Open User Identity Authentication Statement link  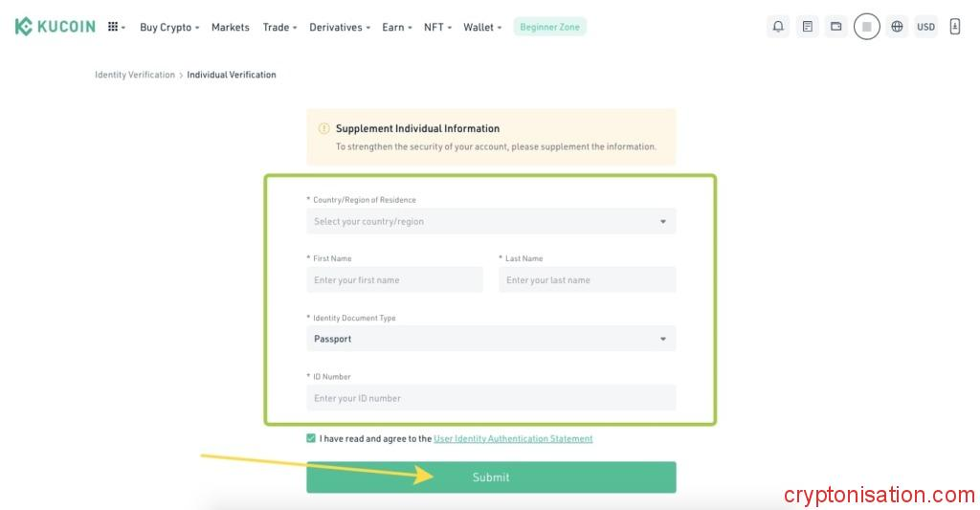pyautogui.click(x=513, y=438)
